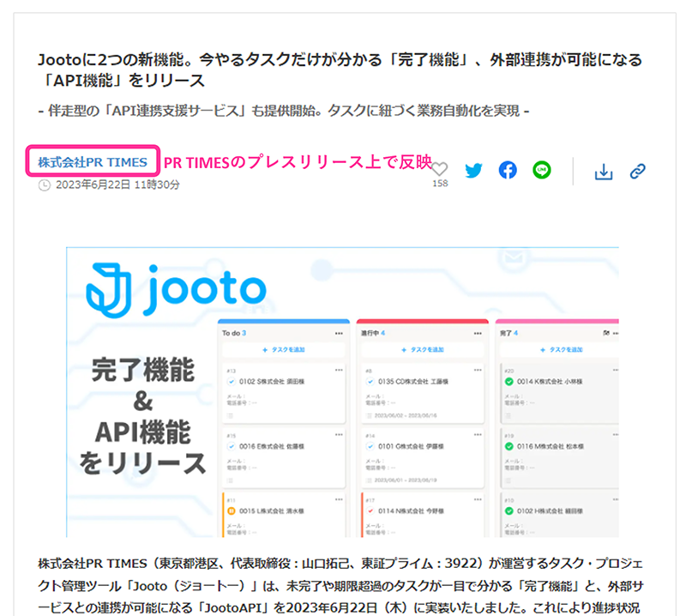
Task: Toggle the check circle on '0101 G株式会社' card
Action: tap(370, 446)
